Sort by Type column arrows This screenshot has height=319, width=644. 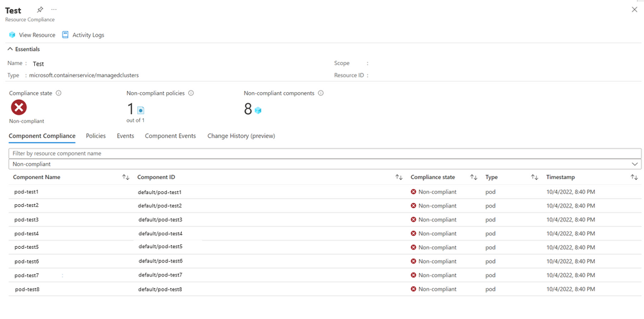[534, 177]
